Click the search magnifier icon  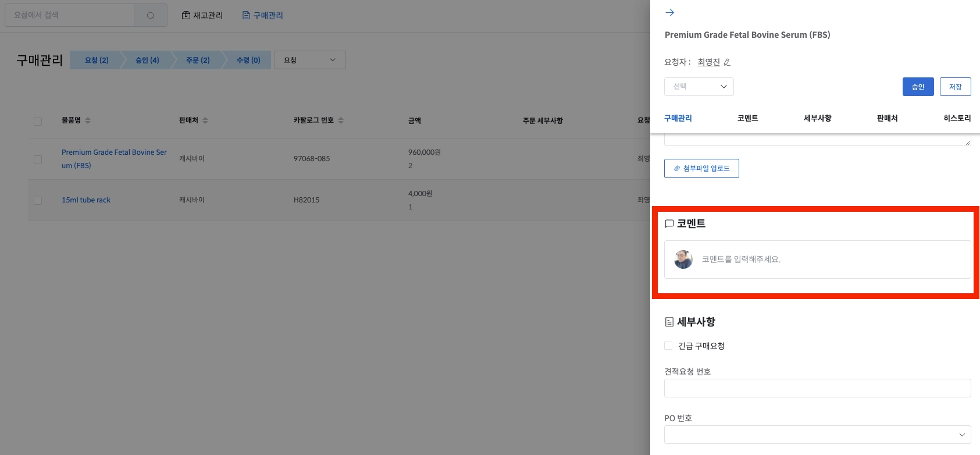pyautogui.click(x=151, y=15)
